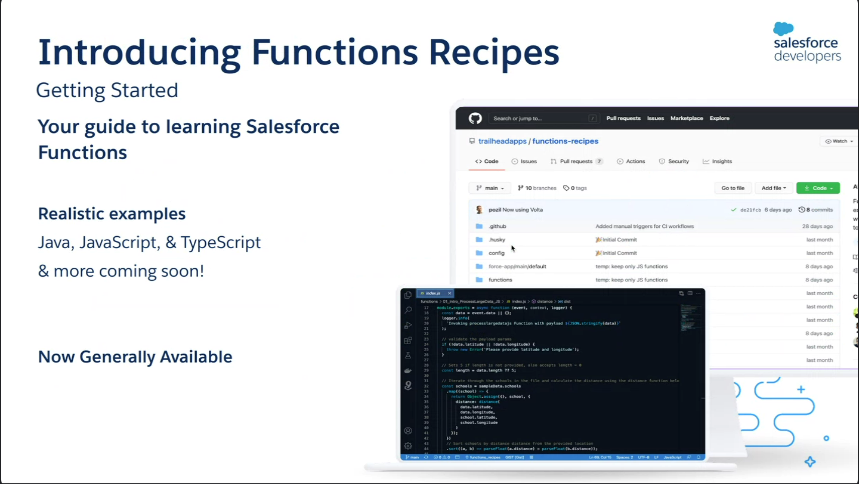The image size is (859, 484).
Task: Select the repository Issues tab
Action: pos(524,161)
